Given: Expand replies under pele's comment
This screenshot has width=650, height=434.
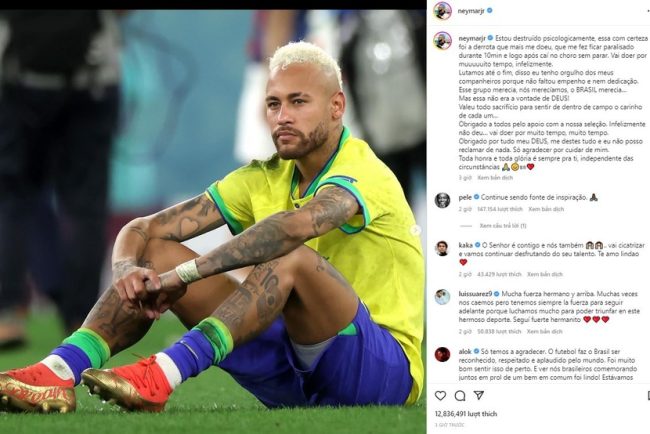Looking at the screenshot, I should (503, 226).
